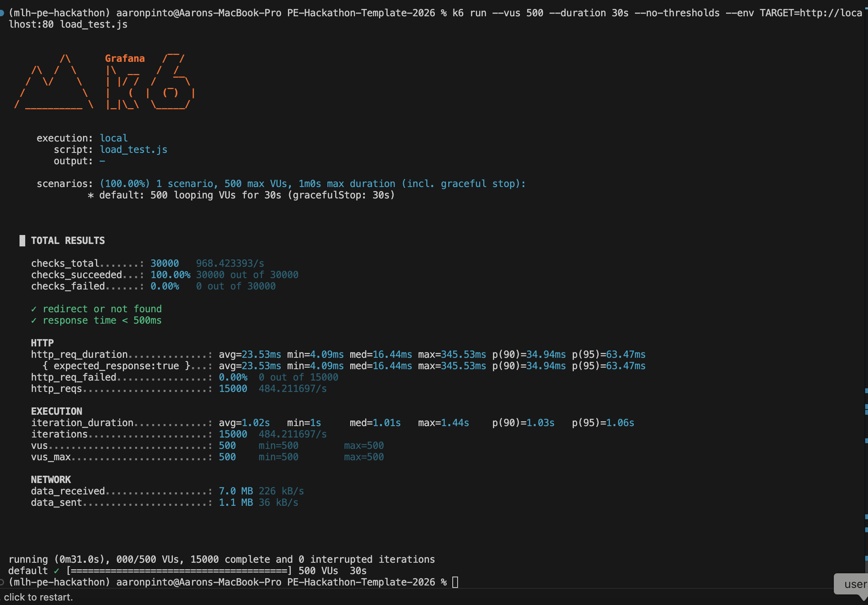Click the terminal cursor block after the prompt
868x605 pixels.
(455, 582)
